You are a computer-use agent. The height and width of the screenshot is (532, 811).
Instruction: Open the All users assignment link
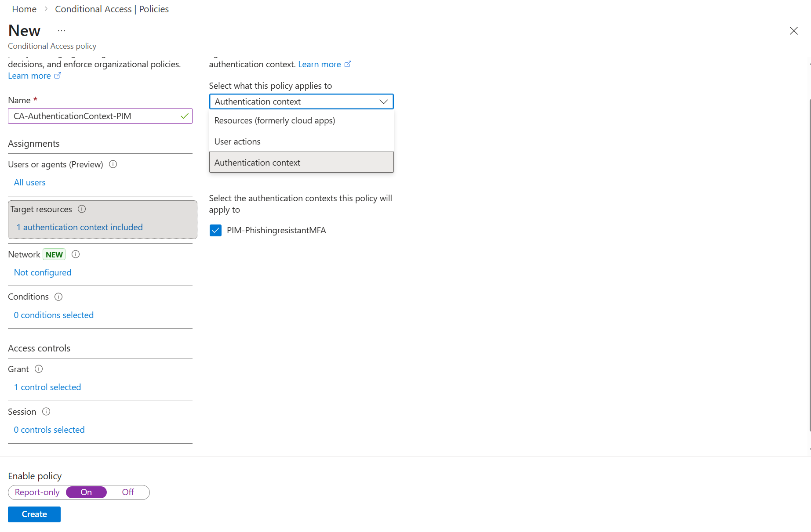tap(30, 183)
